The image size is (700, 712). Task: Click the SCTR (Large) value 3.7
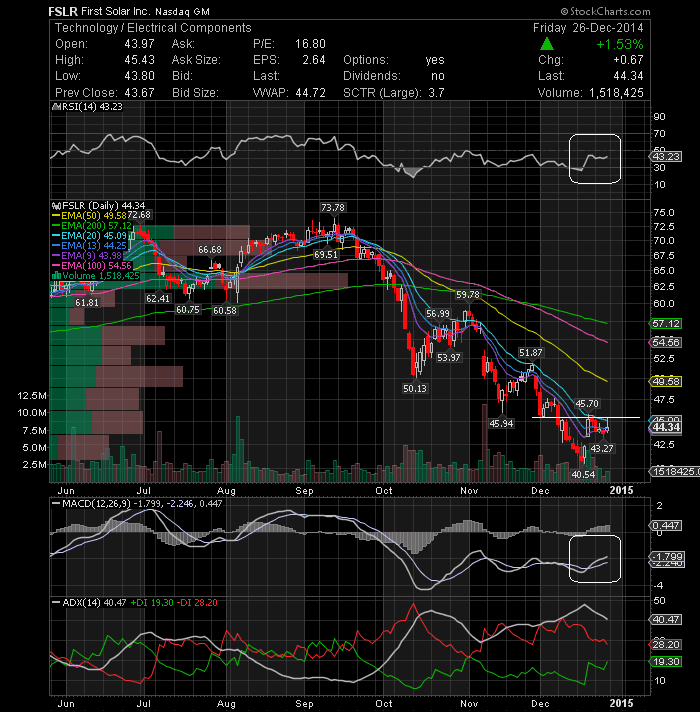coord(436,93)
